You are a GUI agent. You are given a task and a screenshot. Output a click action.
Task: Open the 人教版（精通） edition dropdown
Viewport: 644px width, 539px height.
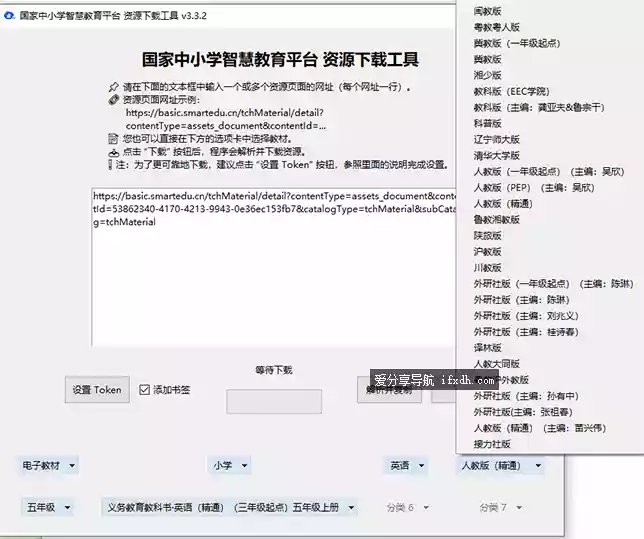point(500,465)
